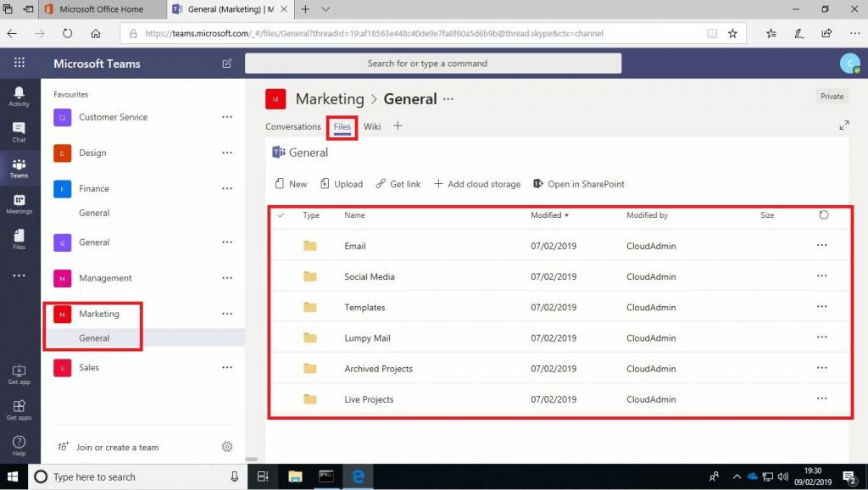The width and height of the screenshot is (868, 490).
Task: Open General channel more options ellipsis
Action: pyautogui.click(x=448, y=99)
